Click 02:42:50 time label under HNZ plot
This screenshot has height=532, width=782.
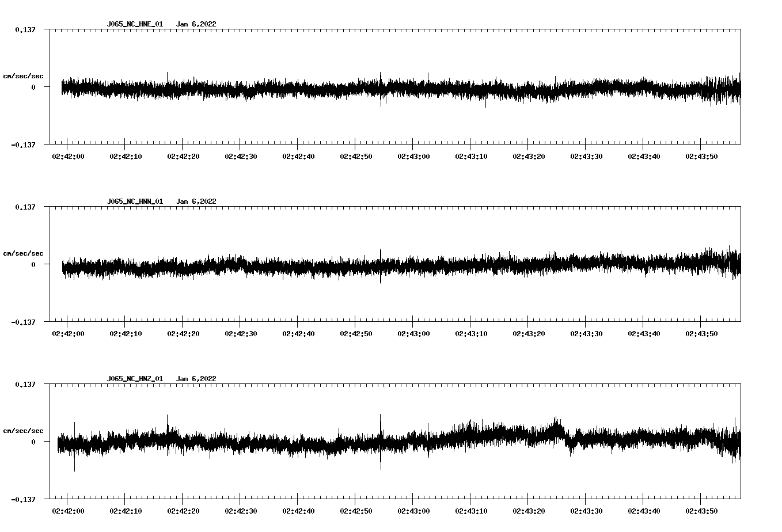pyautogui.click(x=356, y=511)
